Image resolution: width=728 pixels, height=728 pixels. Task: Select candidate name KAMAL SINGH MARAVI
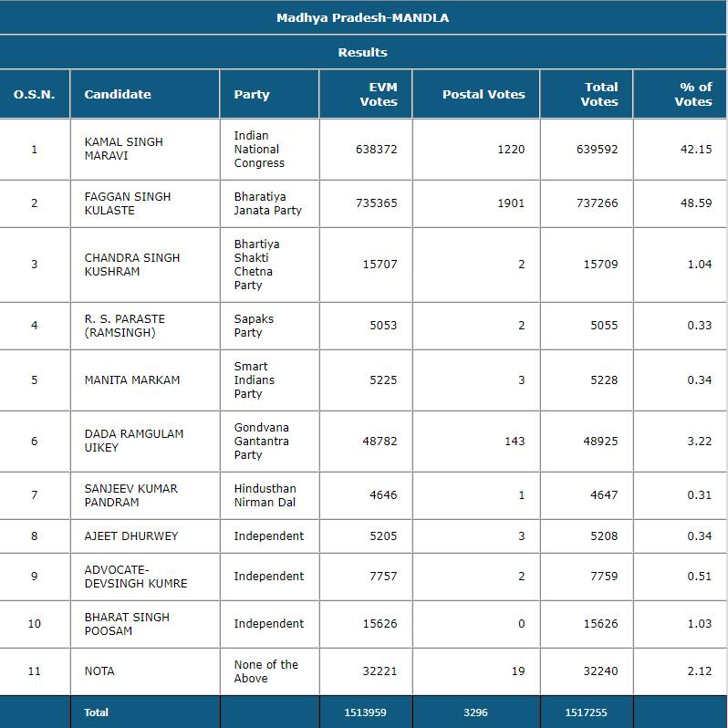pos(124,149)
